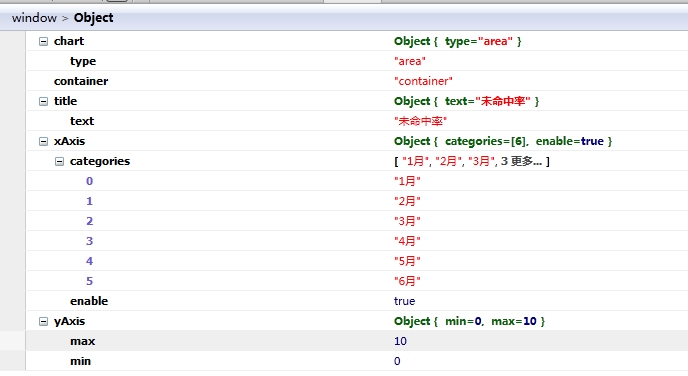Select the categories property name
688x376 pixels.
coord(100,161)
